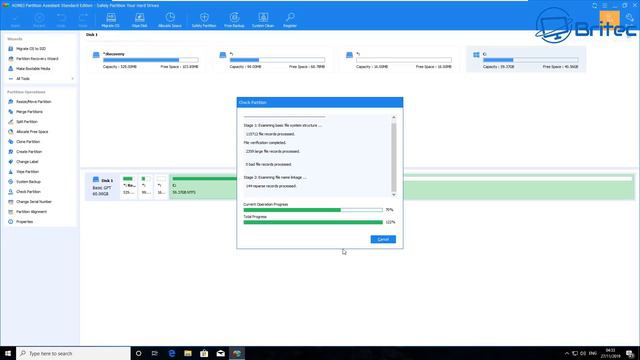Select the 16MB partition card

tap(399, 60)
